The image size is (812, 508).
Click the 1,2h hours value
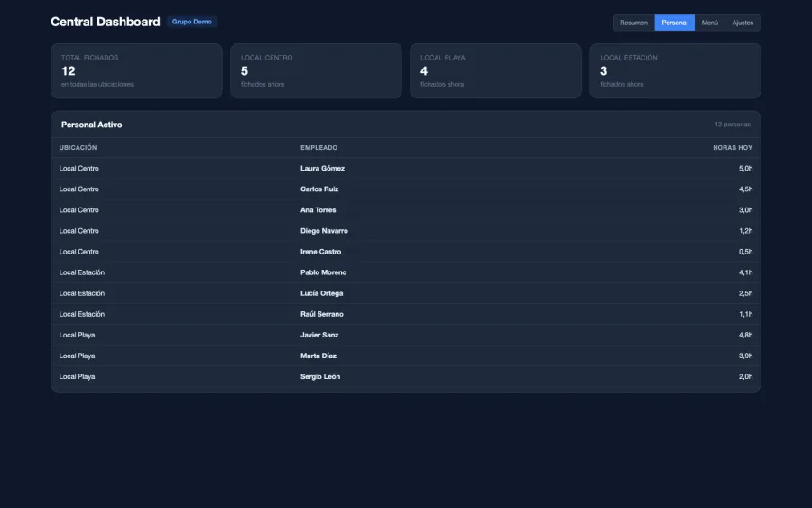pyautogui.click(x=745, y=231)
